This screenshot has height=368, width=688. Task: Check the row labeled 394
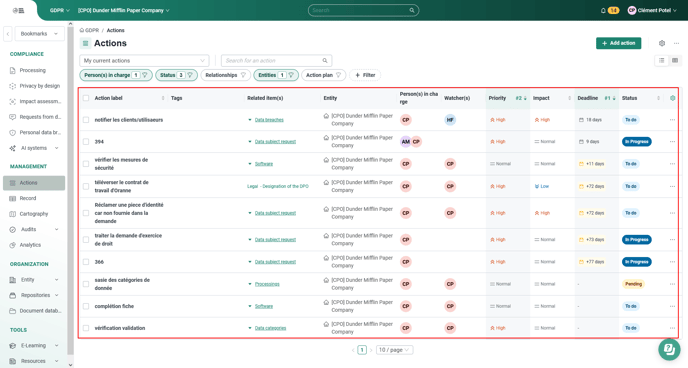click(86, 142)
